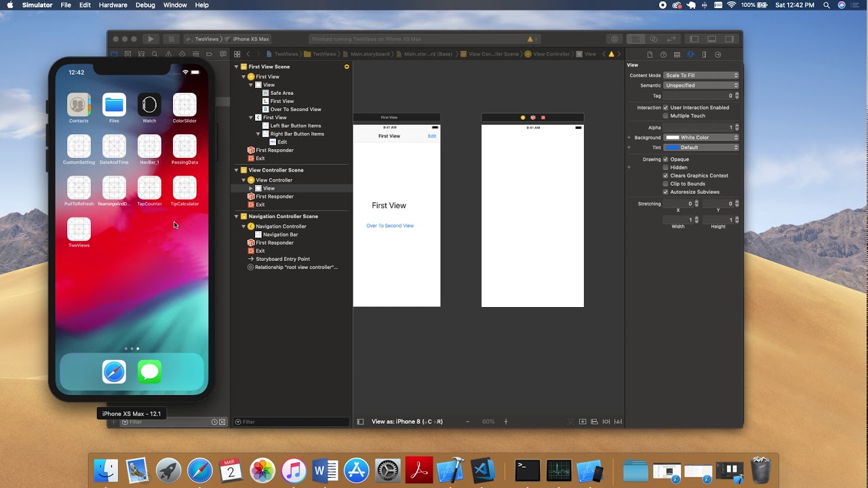Click the Edit bar button on canvas
The width and height of the screenshot is (868, 488).
click(432, 136)
